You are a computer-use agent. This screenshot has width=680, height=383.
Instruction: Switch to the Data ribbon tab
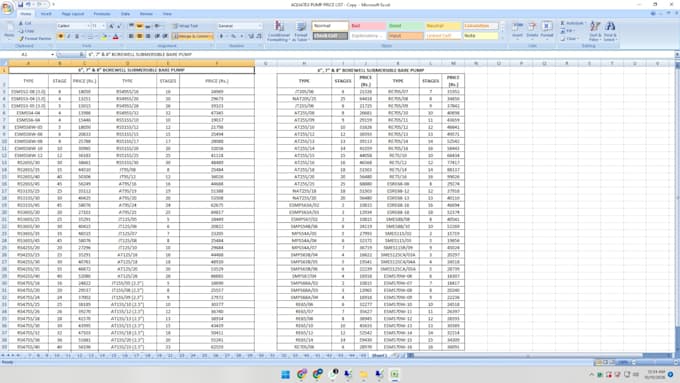pos(125,14)
